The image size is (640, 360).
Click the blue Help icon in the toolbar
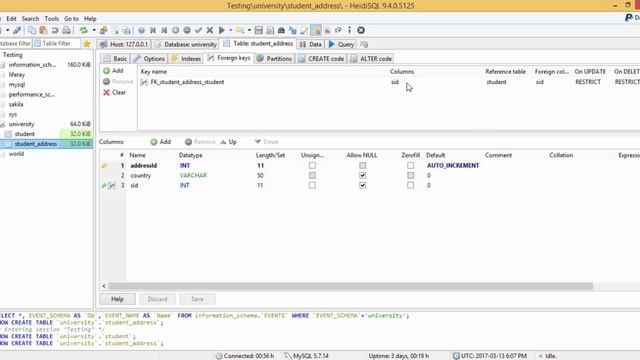(141, 30)
